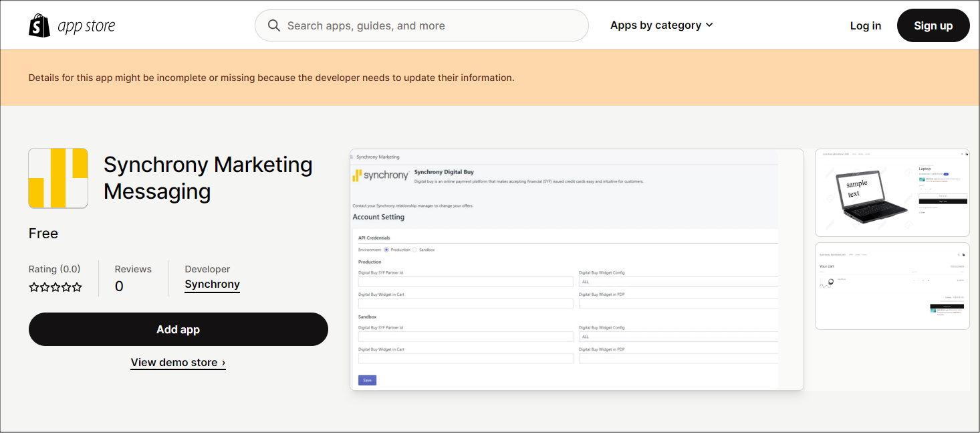Screen dimensions: 980x433
Task: Open the Synchrony developer link
Action: pyautogui.click(x=212, y=284)
